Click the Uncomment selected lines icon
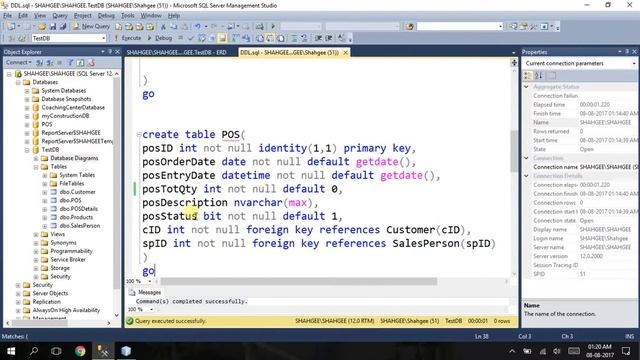640x360 pixels. point(304,38)
